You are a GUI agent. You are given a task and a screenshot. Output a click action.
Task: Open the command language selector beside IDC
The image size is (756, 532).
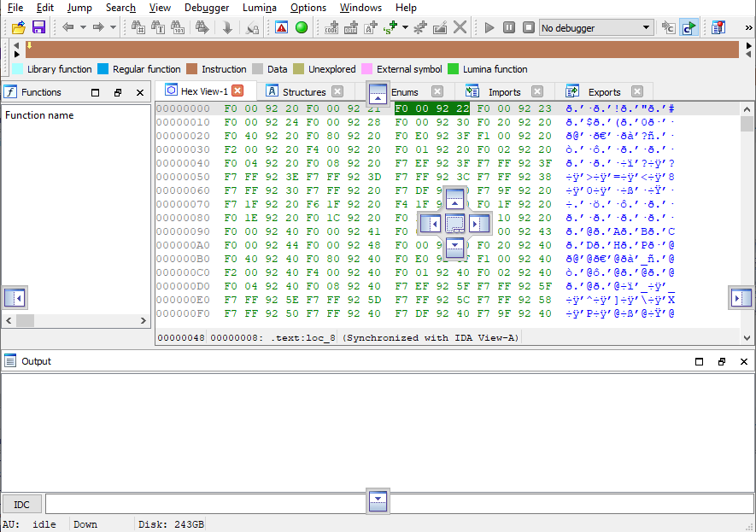point(378,502)
